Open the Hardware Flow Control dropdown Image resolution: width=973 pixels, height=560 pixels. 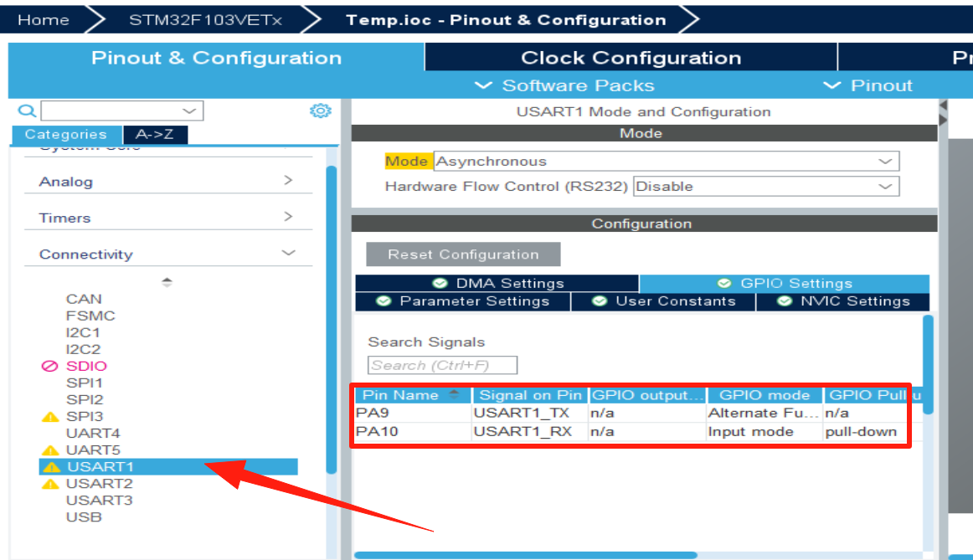[765, 187]
